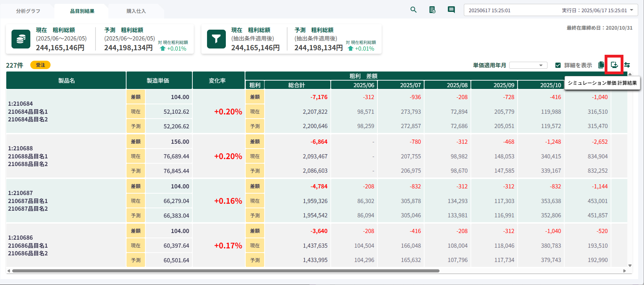Screen dimensions: 644x285
Task: Click the coin stack gross profit icon
Action: [x=21, y=39]
